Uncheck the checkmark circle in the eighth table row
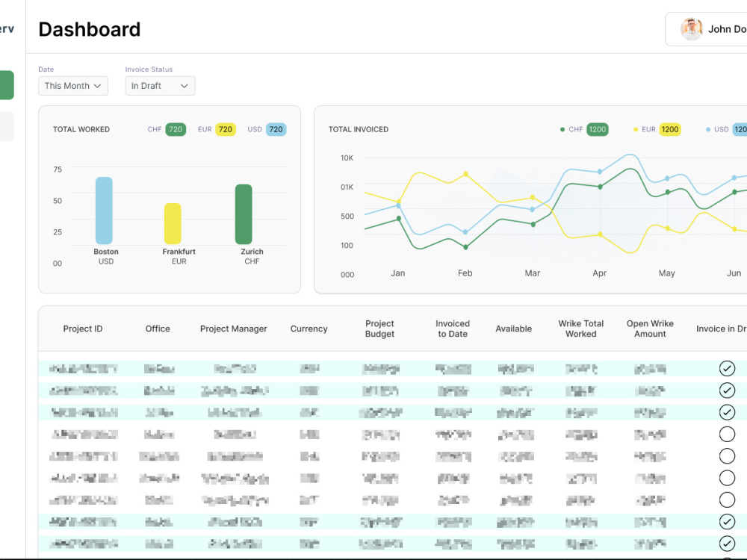 click(727, 522)
